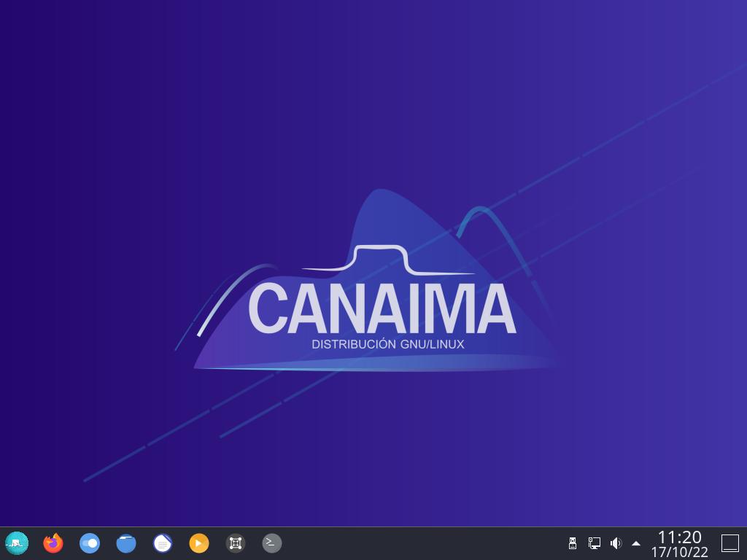Launch the Firefox web browser
Viewport: 747px width, 560px height.
[x=53, y=542]
